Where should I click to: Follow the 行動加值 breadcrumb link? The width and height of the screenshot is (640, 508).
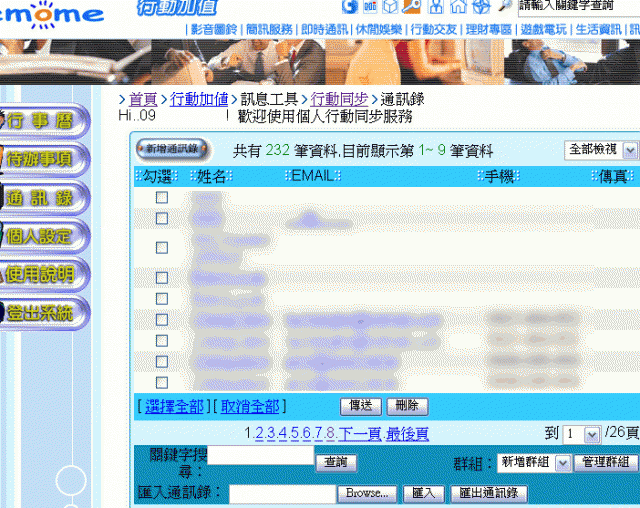pyautogui.click(x=199, y=99)
